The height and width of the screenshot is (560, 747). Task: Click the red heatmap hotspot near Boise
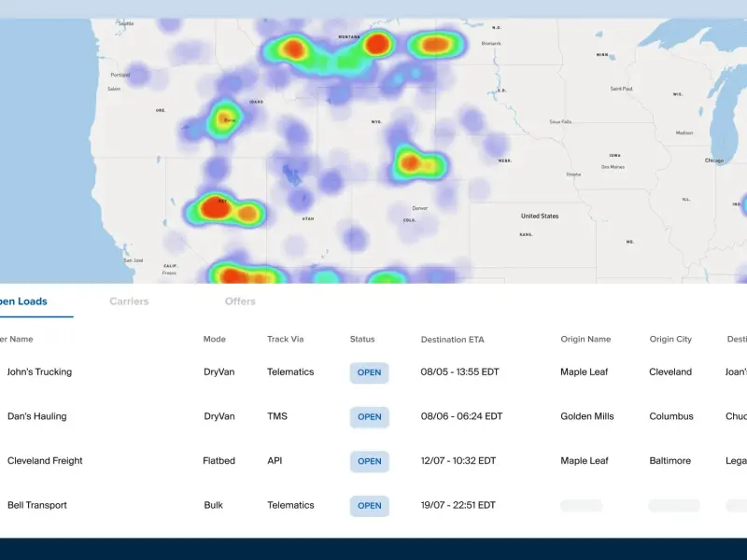pyautogui.click(x=225, y=118)
